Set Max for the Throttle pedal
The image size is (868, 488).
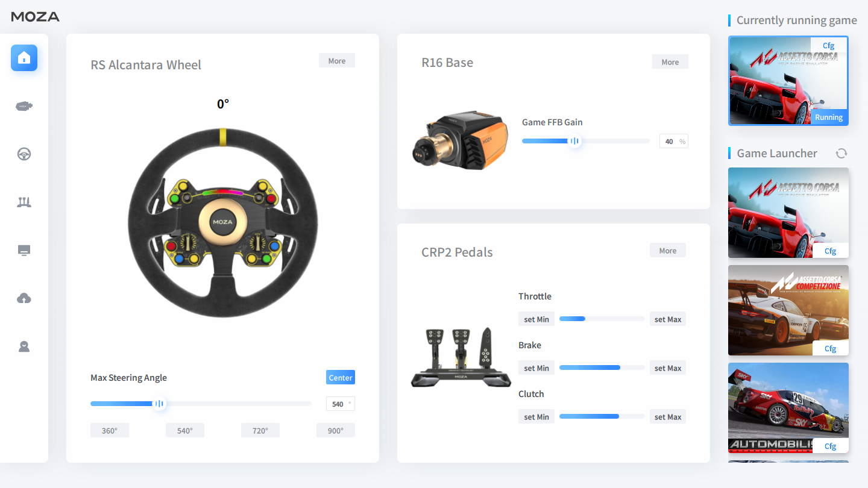(x=668, y=319)
